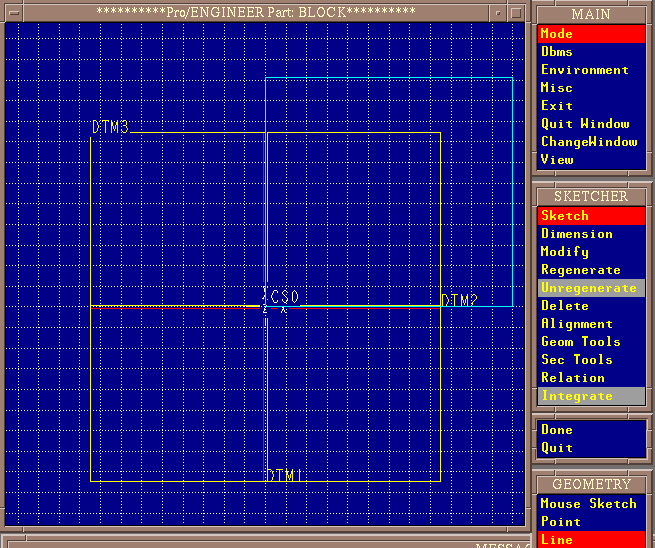655x548 pixels.
Task: Click Exit in the MAIN menu
Action: point(591,106)
